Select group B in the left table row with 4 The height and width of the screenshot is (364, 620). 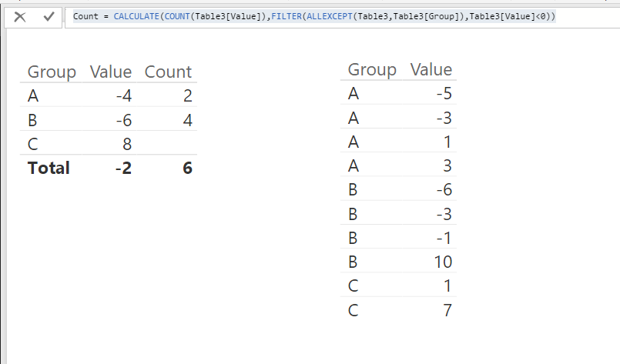coord(32,120)
